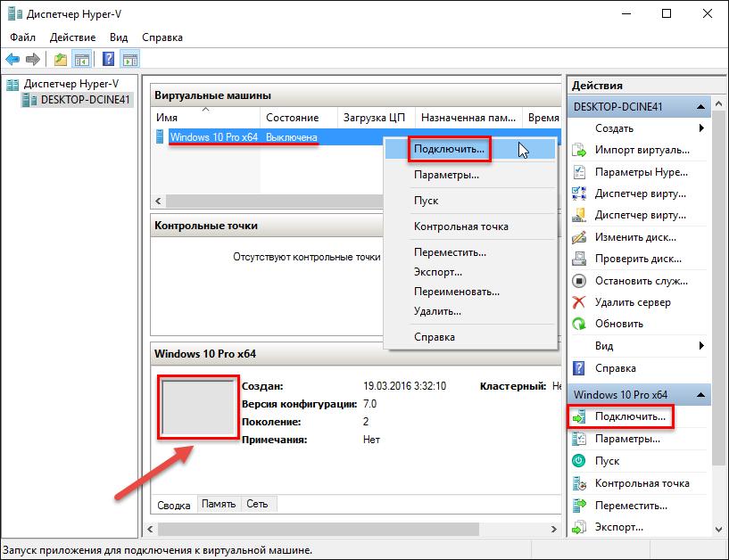Collapse the DESKTOP-DCINE41 actions section
The image size is (729, 560).
pos(701,107)
